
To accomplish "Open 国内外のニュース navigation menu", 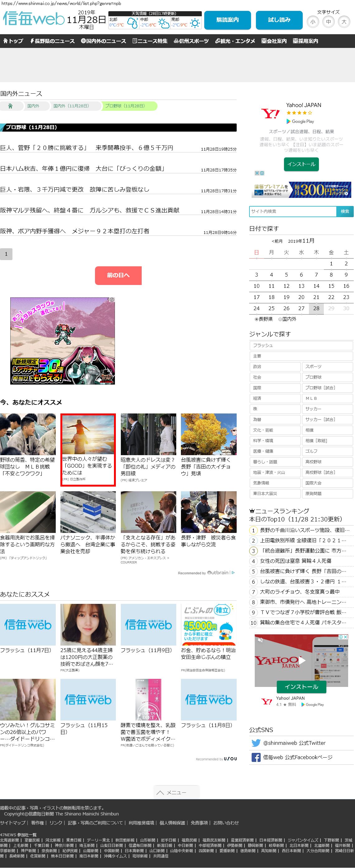I will click(x=103, y=41).
